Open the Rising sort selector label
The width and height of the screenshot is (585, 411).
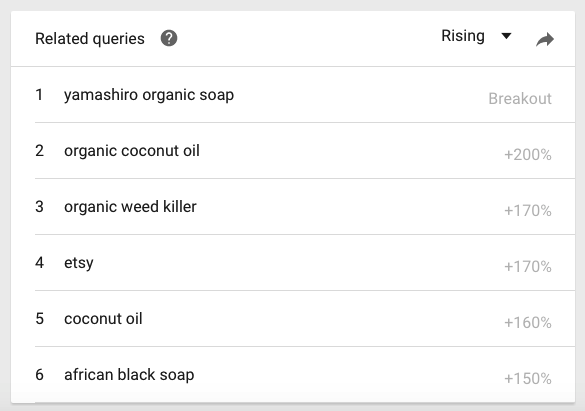tap(463, 36)
